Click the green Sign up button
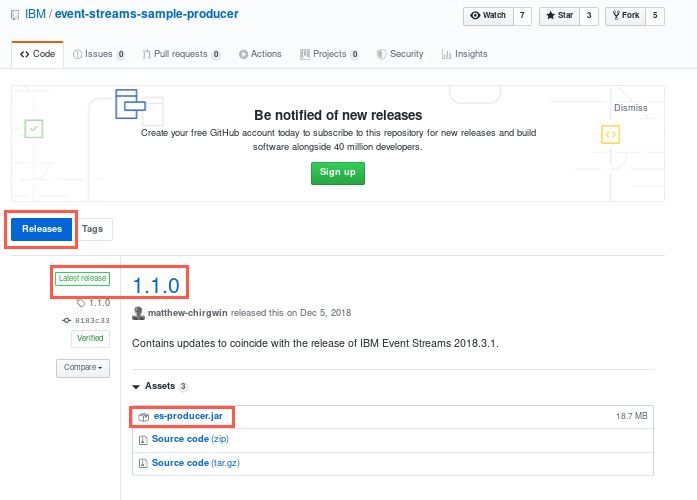 coord(338,173)
